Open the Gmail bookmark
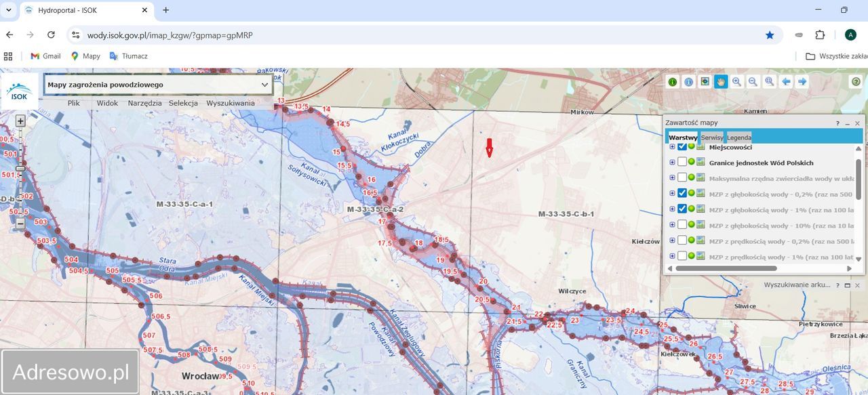 (45, 56)
